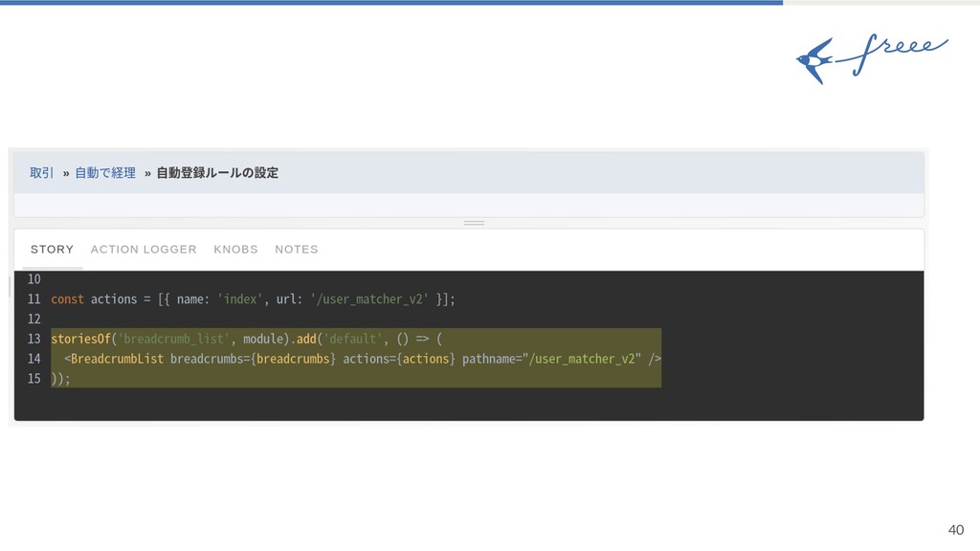The image size is (980, 551).
Task: Click the 自動登録ルールの設定 breadcrumb text
Action: point(217,173)
